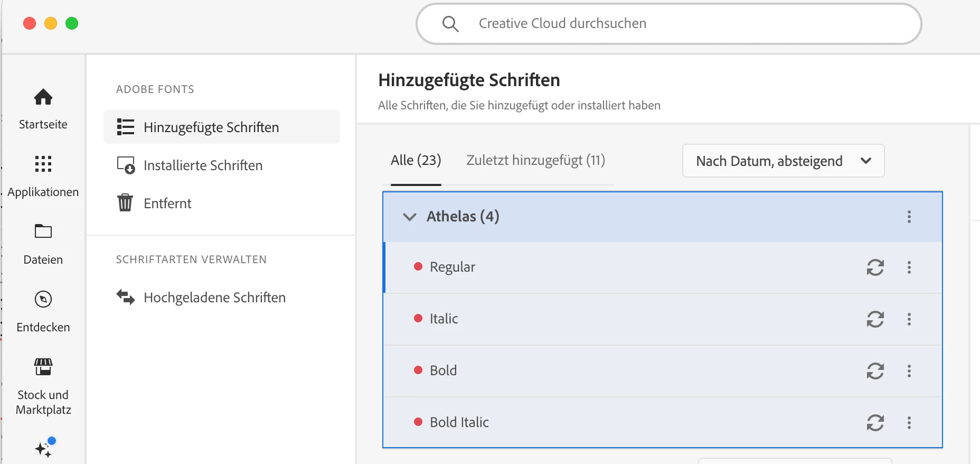The height and width of the screenshot is (464, 980).
Task: Click the sparkle icon with blue dot
Action: [x=44, y=449]
